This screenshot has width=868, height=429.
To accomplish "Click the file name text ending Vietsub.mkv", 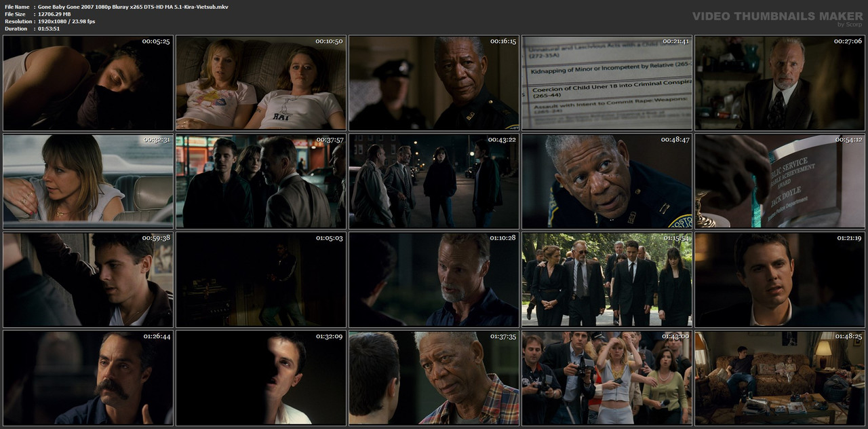I will [x=133, y=7].
